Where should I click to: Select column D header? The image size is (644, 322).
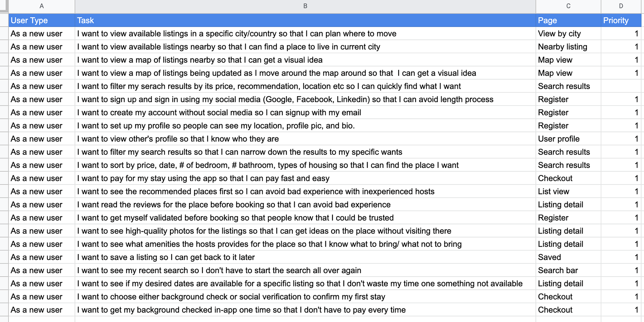pos(621,6)
